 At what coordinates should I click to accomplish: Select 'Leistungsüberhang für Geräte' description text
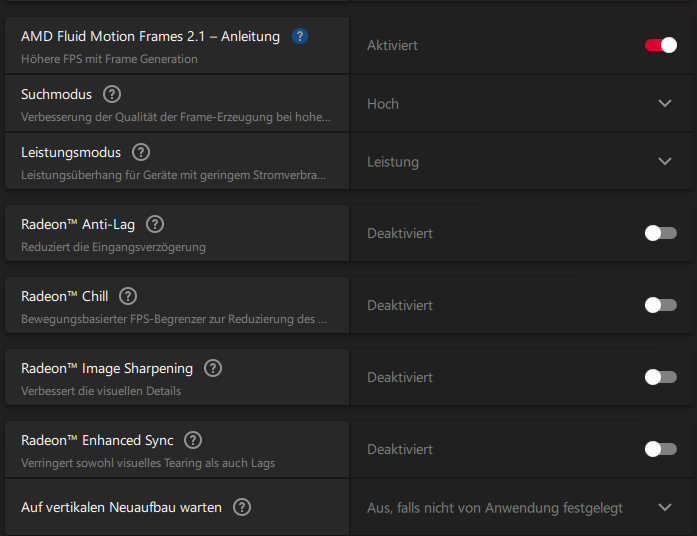tap(173, 175)
